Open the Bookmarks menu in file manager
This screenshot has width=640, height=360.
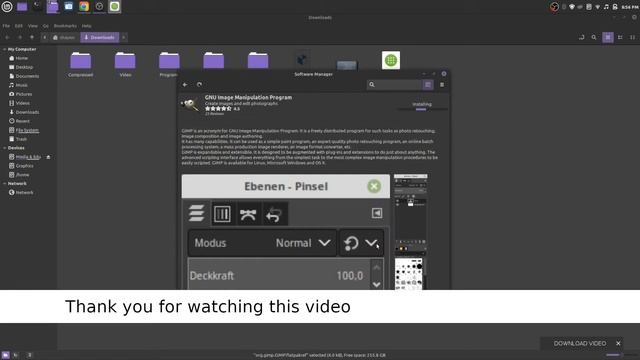pyautogui.click(x=65, y=26)
